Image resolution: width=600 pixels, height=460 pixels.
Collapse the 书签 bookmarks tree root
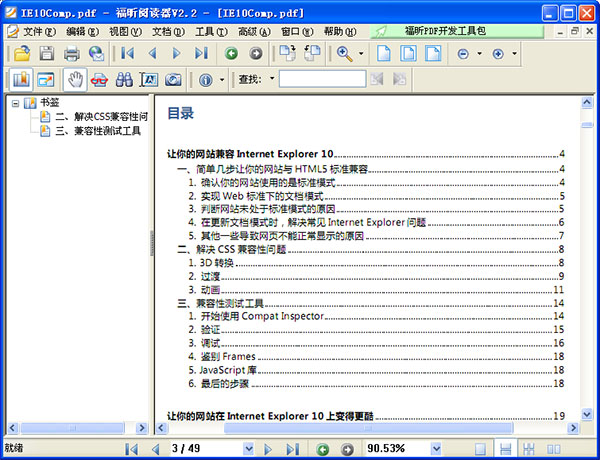[x=15, y=103]
